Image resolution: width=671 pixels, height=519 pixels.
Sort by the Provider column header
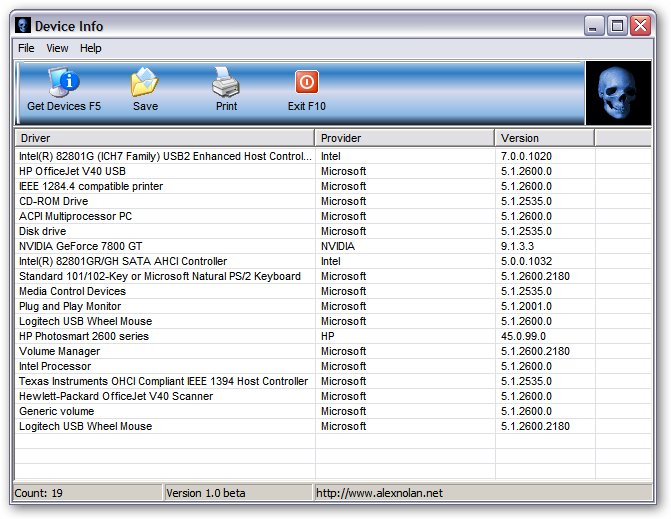pos(405,138)
